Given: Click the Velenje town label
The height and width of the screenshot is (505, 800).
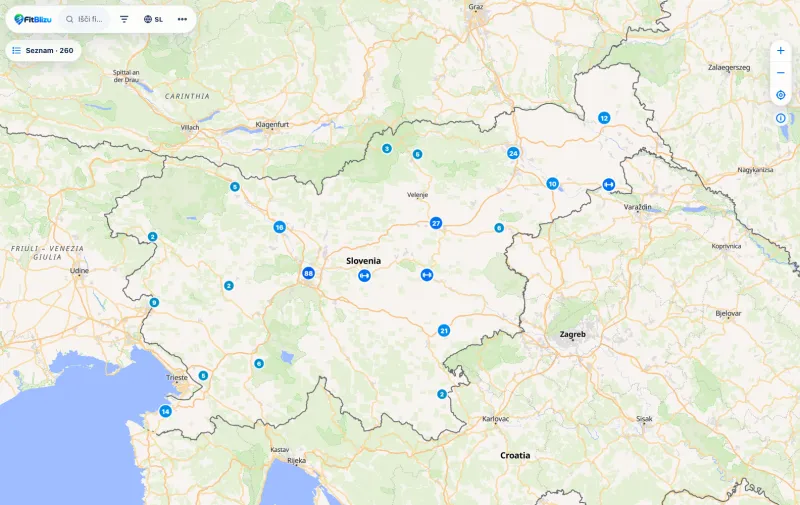Looking at the screenshot, I should [417, 195].
